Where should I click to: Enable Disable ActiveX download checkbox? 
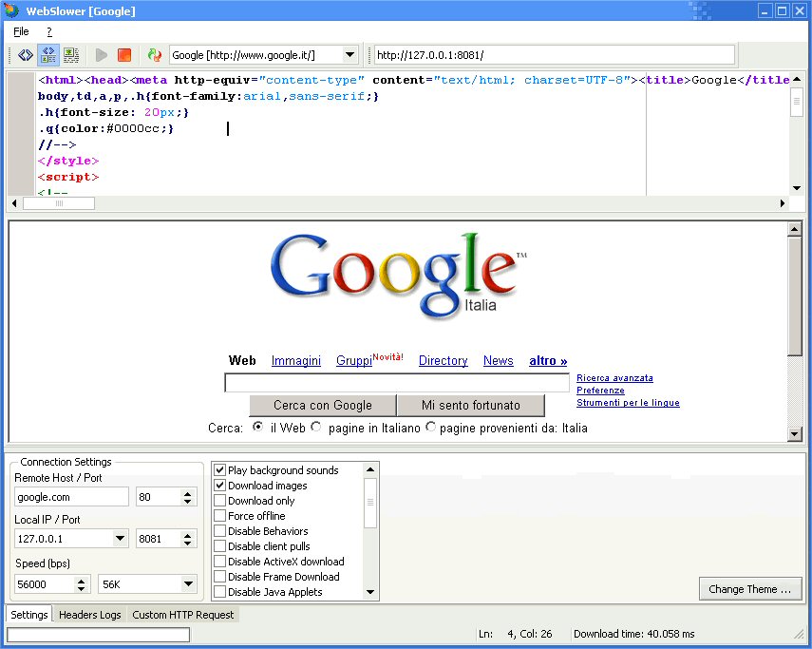click(x=219, y=562)
